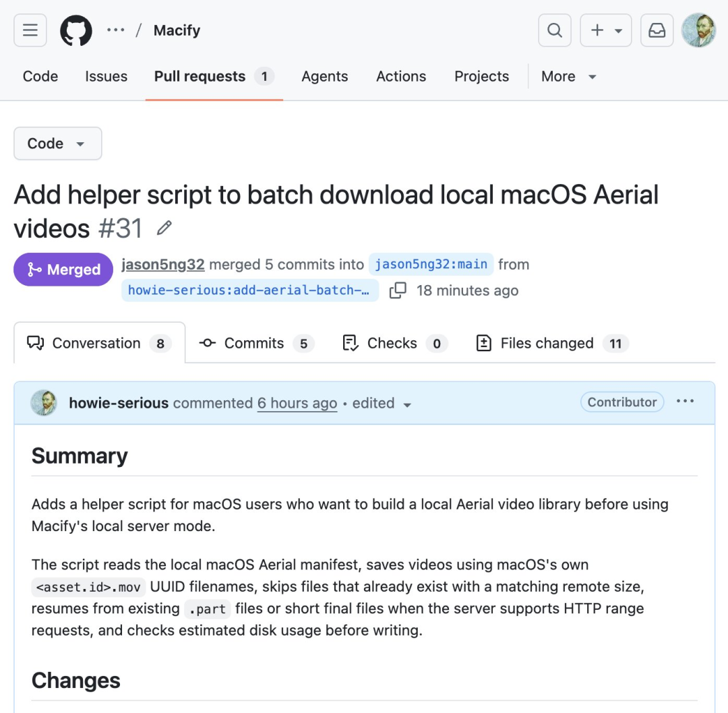Screen dimensions: 728x713
Task: Switch to the Issues tab
Action: (x=106, y=76)
